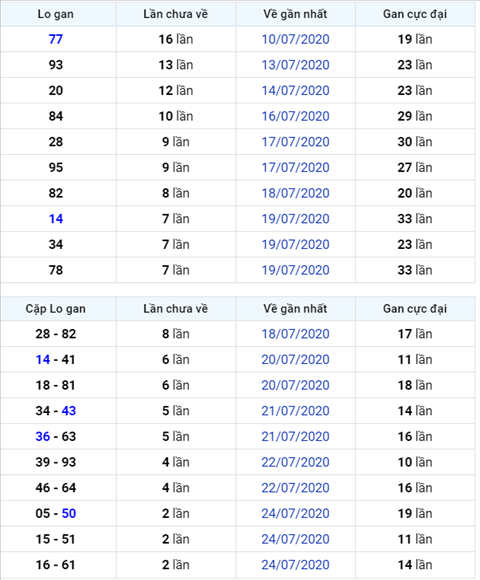Click 24/07/2020 link for pair 16 - 61
This screenshot has height=580, width=480.
pyautogui.click(x=295, y=565)
